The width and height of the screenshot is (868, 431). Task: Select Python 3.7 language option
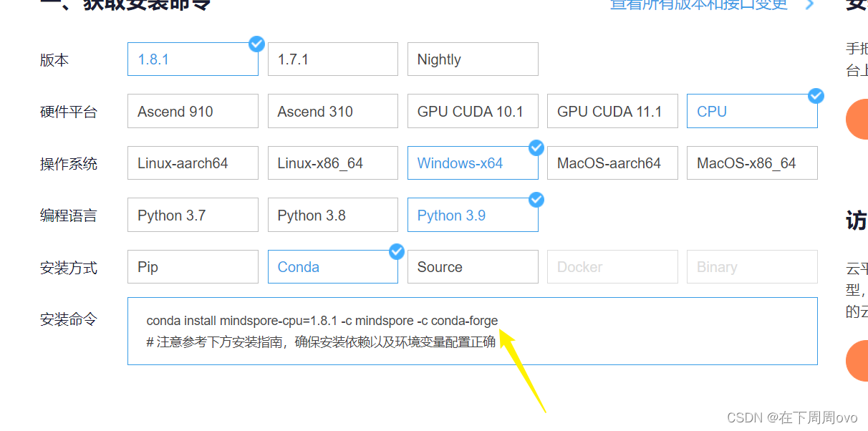click(x=193, y=215)
